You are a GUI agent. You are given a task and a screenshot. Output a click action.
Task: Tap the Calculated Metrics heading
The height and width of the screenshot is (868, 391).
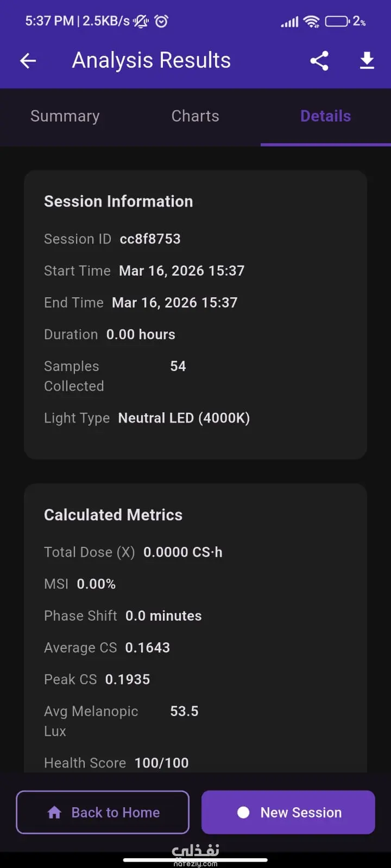(113, 515)
